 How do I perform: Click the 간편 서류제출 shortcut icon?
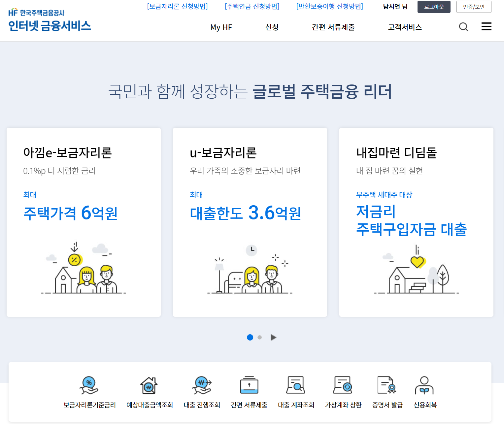click(x=249, y=385)
